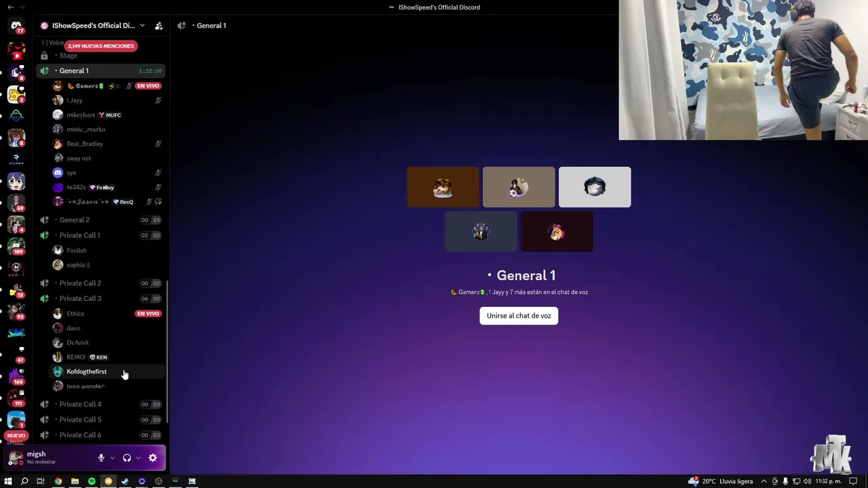The image size is (868, 488).
Task: Select user sway not in voice list
Action: [x=107, y=159]
